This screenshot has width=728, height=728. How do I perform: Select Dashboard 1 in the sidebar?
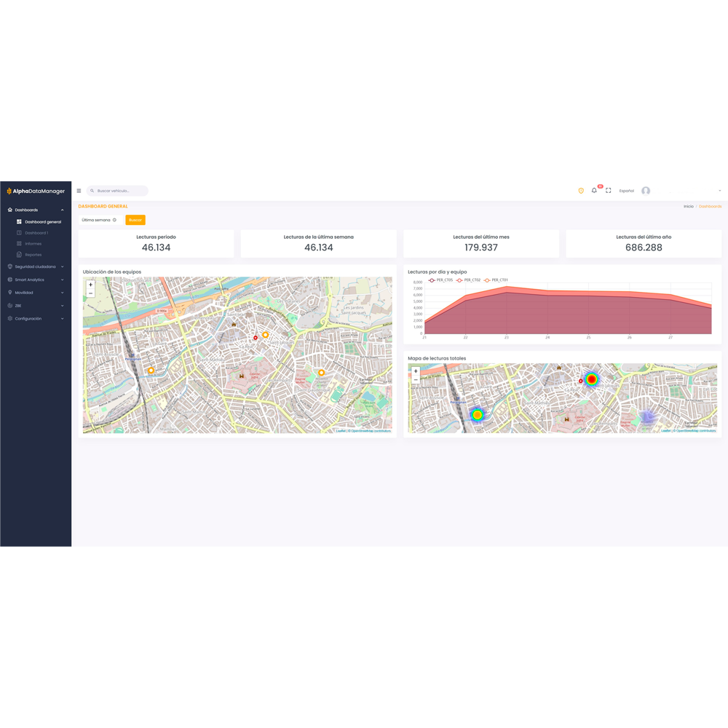[35, 232]
